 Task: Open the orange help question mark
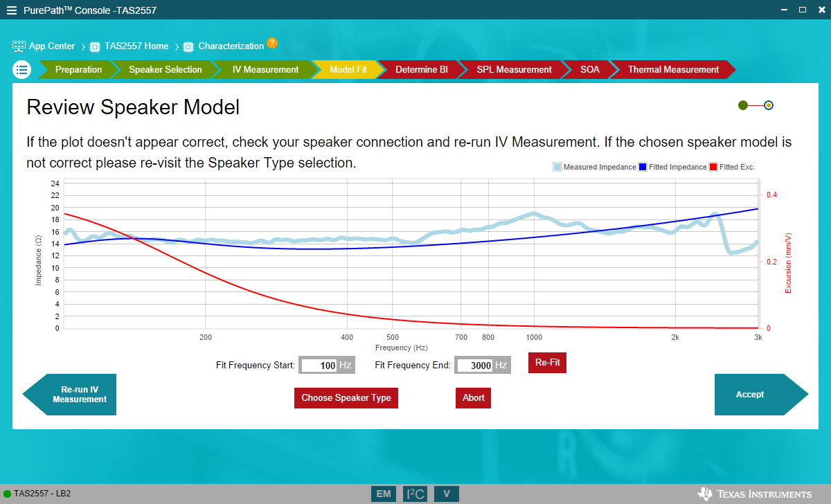(x=272, y=43)
